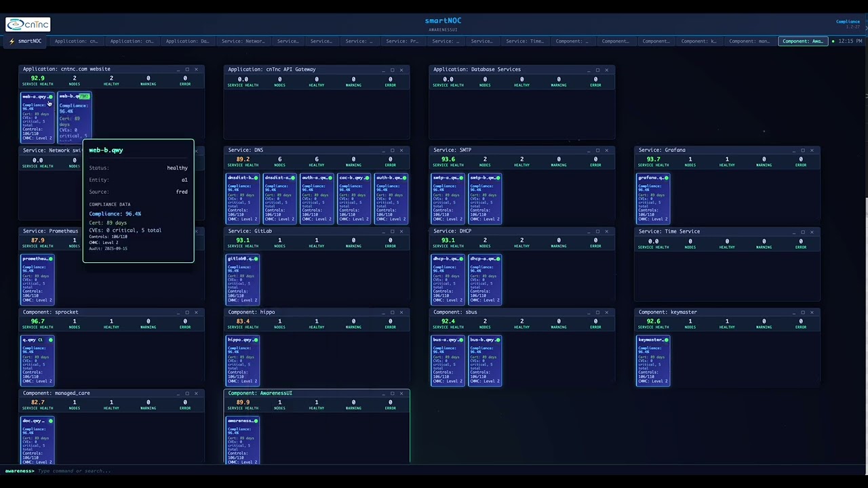The width and height of the screenshot is (868, 488).
Task: Click the 96.7 service health value in sprocket
Action: tap(37, 321)
